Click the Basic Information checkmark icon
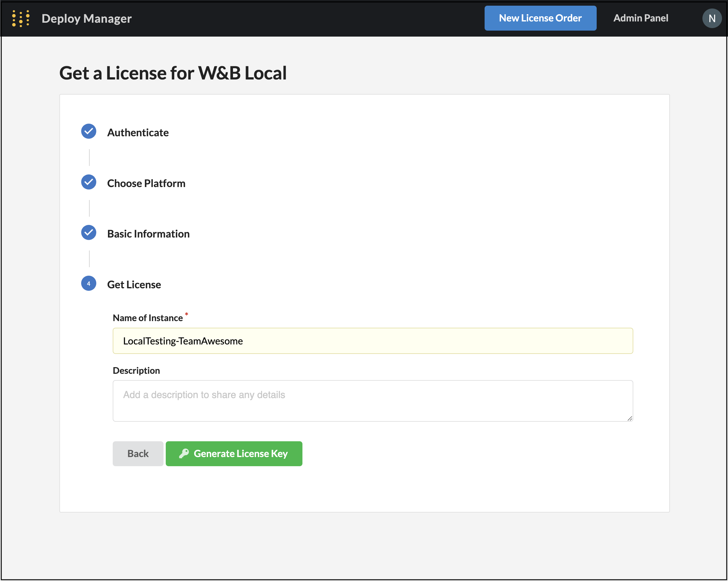The width and height of the screenshot is (728, 581). [x=88, y=233]
